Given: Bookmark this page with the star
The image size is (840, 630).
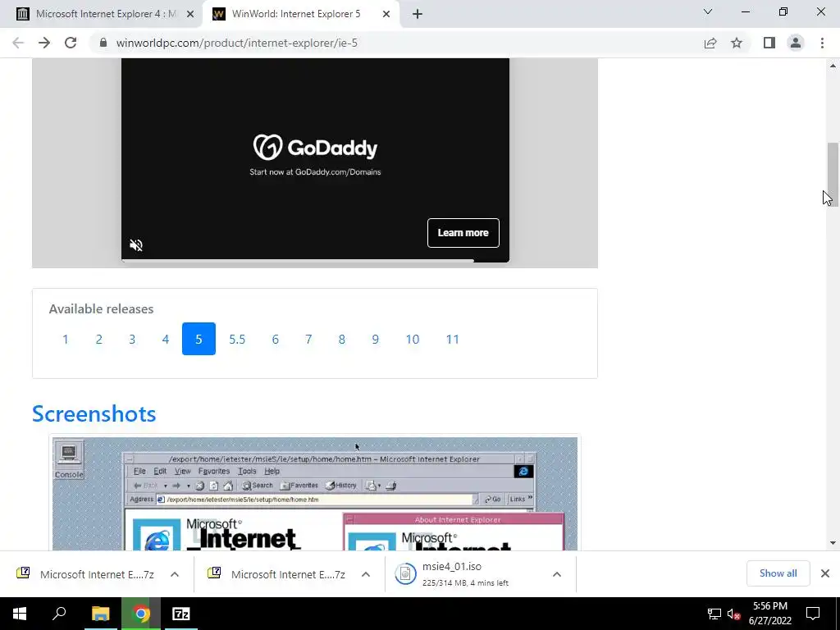Looking at the screenshot, I should click(x=737, y=43).
